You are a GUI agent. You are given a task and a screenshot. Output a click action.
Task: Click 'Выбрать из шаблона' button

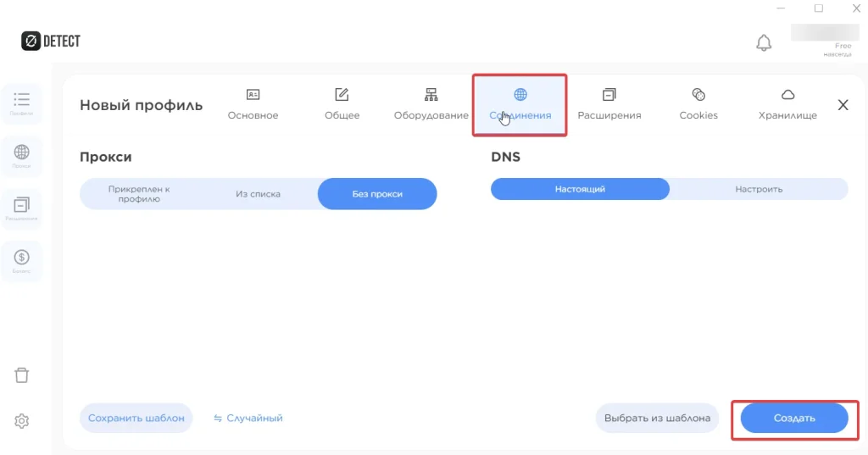[x=657, y=418]
